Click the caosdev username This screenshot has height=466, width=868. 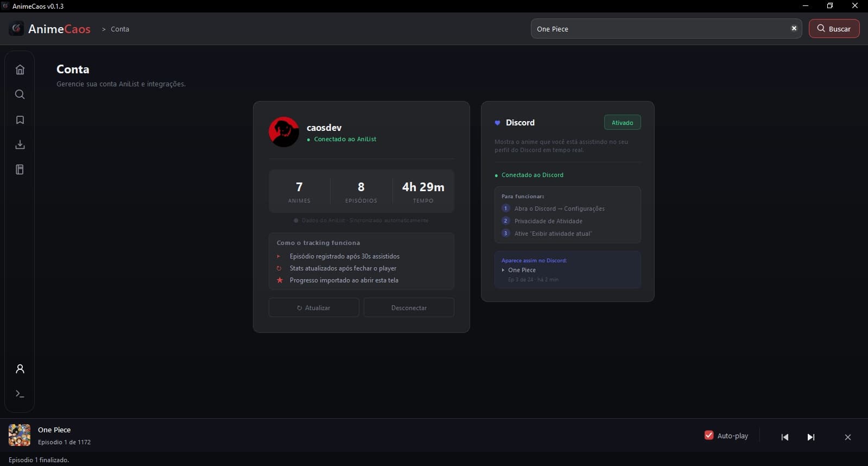pos(324,128)
